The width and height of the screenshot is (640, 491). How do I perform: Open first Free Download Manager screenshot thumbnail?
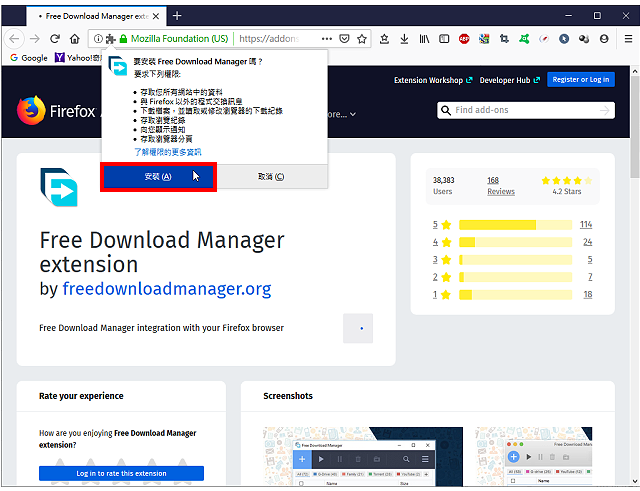point(363,456)
